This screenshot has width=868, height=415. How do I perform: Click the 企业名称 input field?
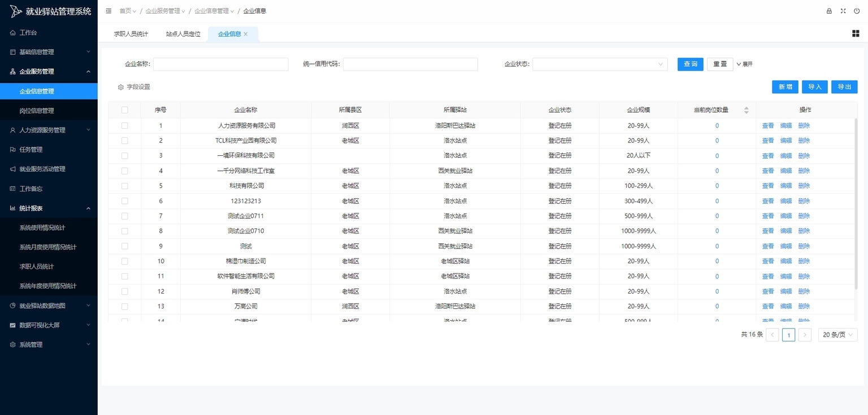pos(220,64)
